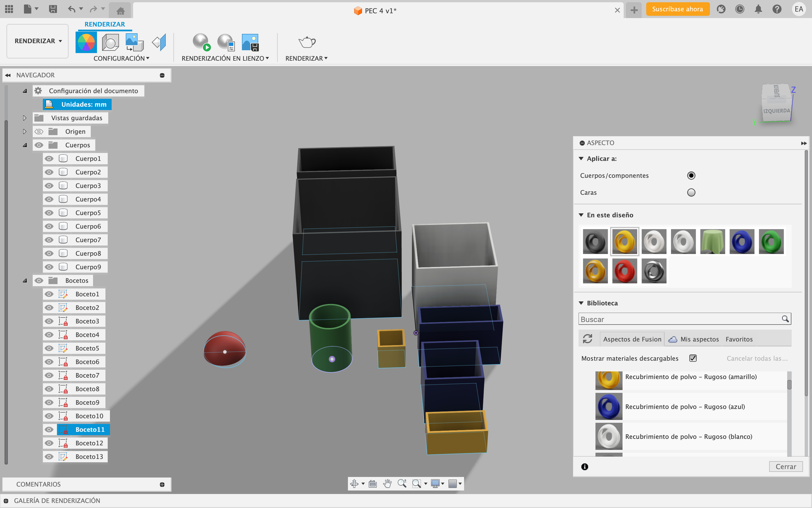Collapse the Cuerpos folder
The image size is (812, 508).
(24, 145)
